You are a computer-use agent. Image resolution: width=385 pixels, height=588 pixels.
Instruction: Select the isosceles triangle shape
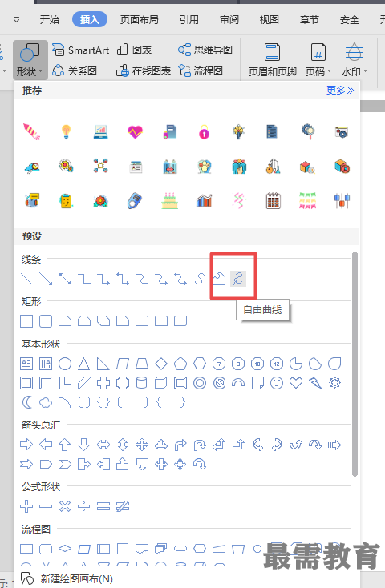[x=84, y=364]
